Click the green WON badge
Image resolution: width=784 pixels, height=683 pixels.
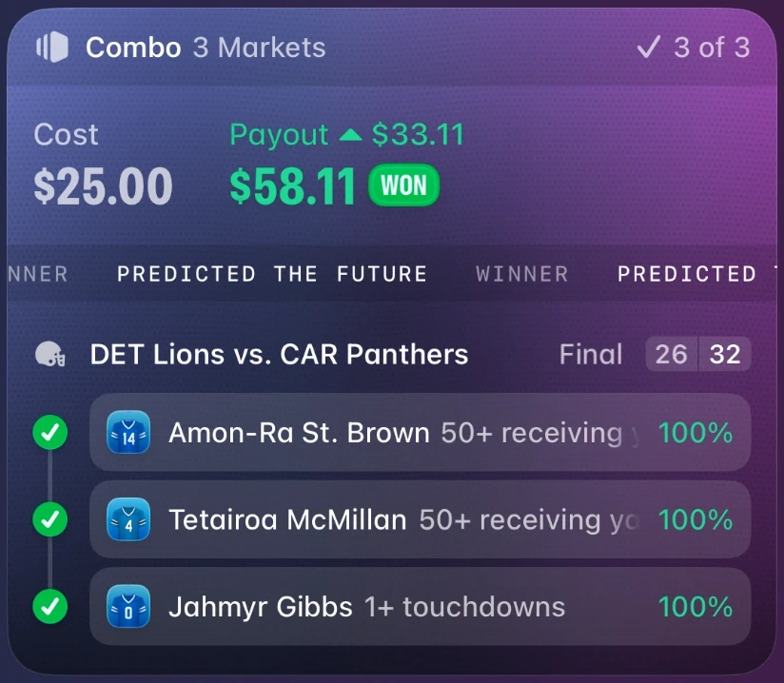404,185
